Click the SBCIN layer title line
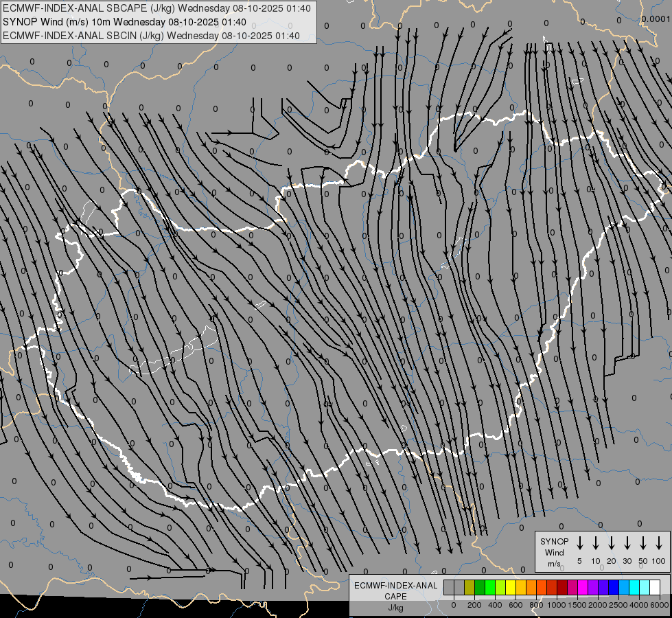This screenshot has height=618, width=672. pyautogui.click(x=151, y=36)
